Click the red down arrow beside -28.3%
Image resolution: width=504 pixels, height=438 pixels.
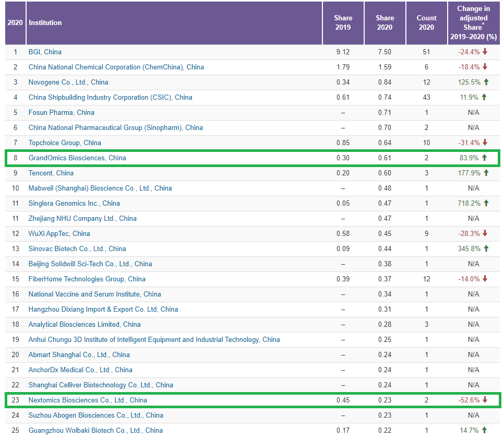(x=485, y=233)
